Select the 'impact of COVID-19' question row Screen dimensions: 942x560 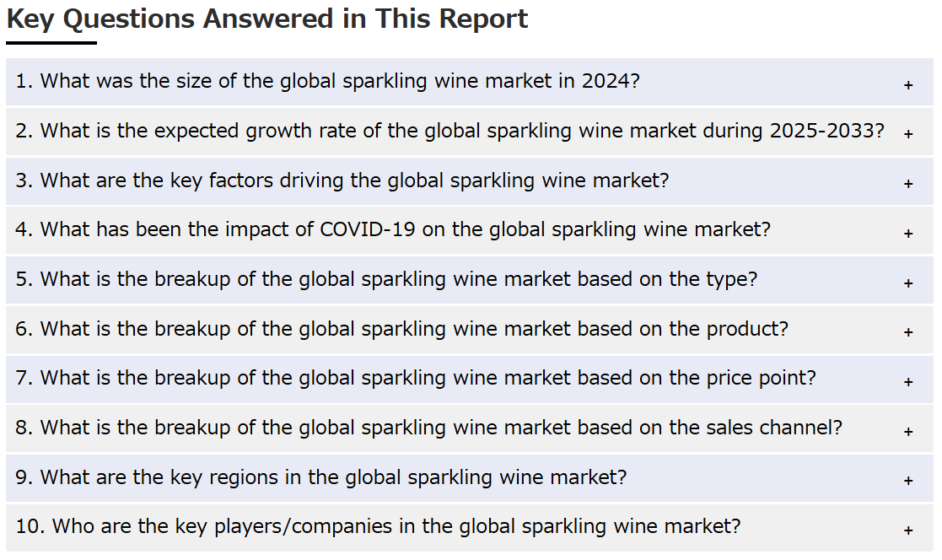(x=469, y=230)
